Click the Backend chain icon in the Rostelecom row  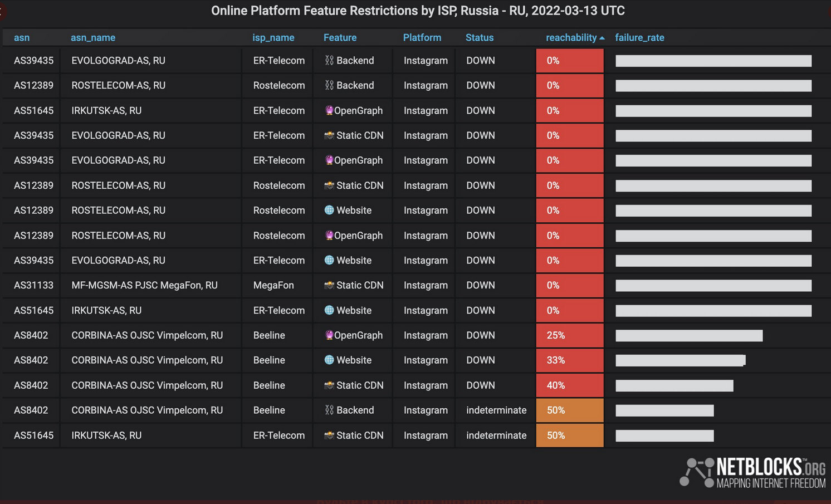click(329, 85)
